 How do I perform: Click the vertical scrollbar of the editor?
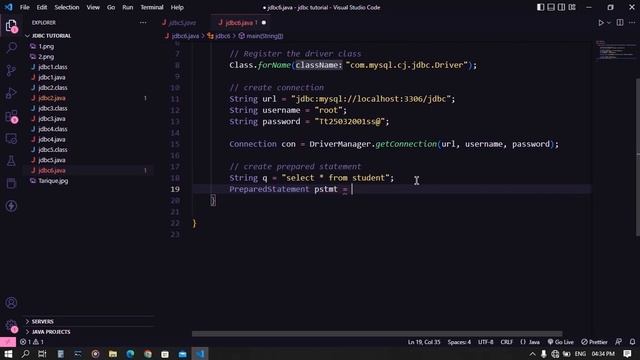click(638, 156)
